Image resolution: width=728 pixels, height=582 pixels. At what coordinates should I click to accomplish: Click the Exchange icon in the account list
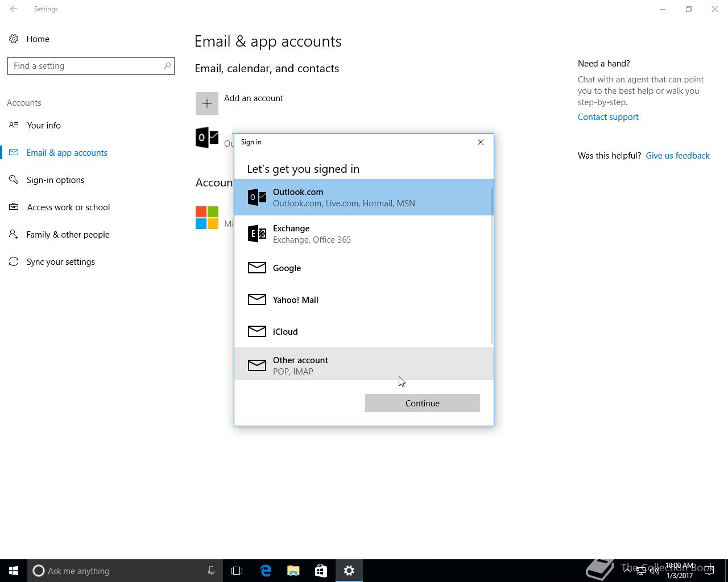click(x=257, y=234)
